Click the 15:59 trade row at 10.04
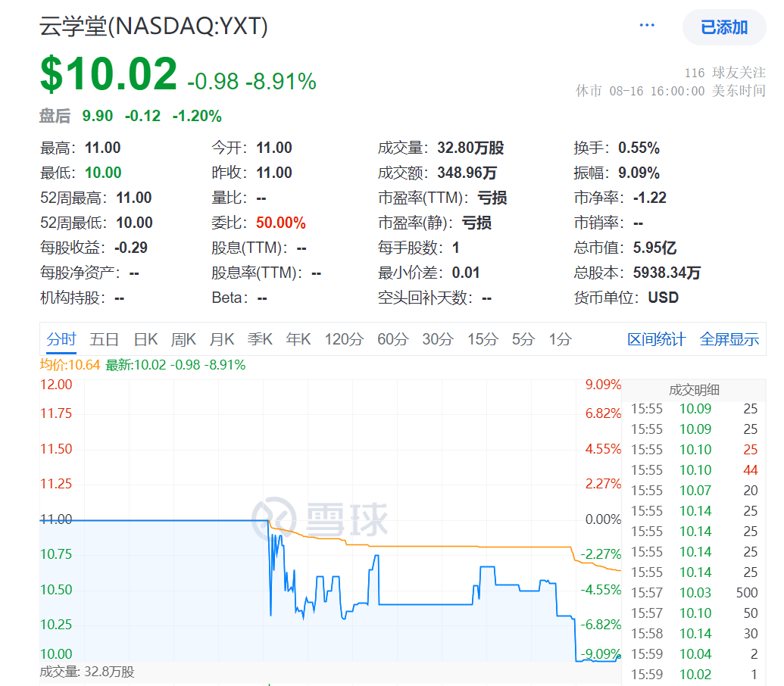The width and height of the screenshot is (784, 686). pyautogui.click(x=694, y=654)
